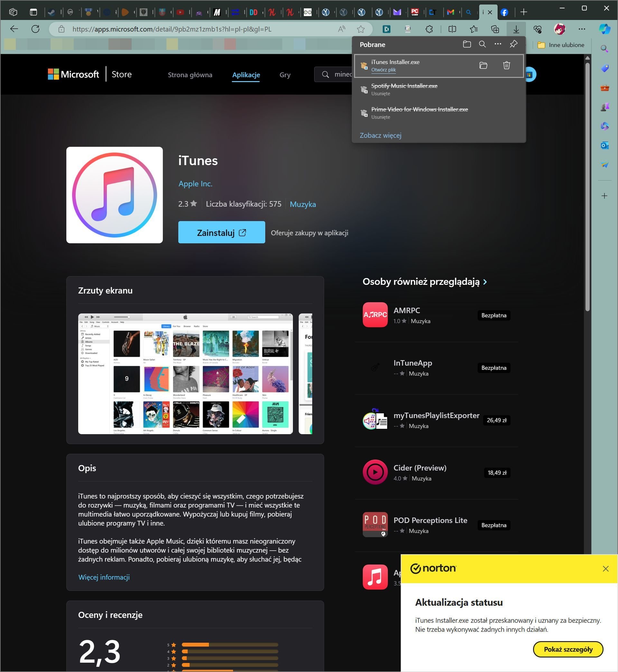Open browser Settings and more menu
Image resolution: width=618 pixels, height=672 pixels.
pos(582,29)
